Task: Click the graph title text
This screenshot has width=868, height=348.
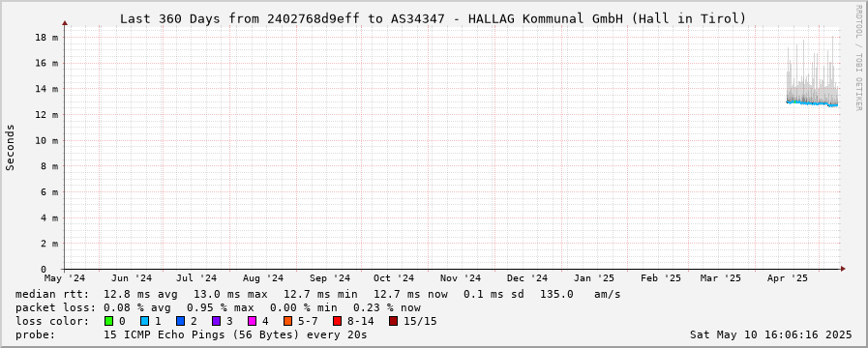Action: (x=433, y=18)
